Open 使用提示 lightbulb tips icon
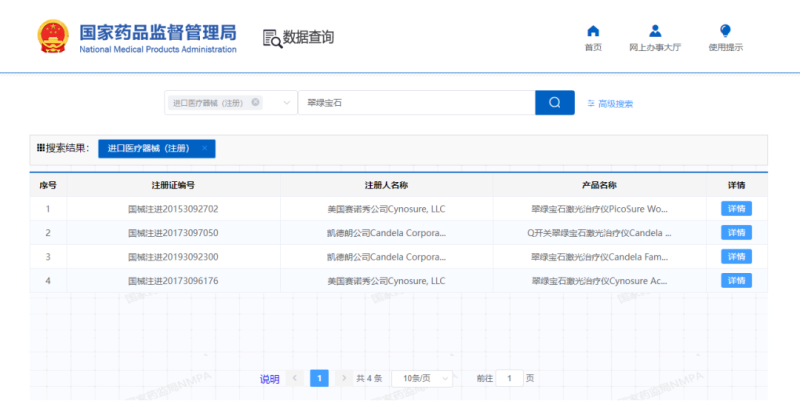Screen dimensions: 800x404 [725, 31]
